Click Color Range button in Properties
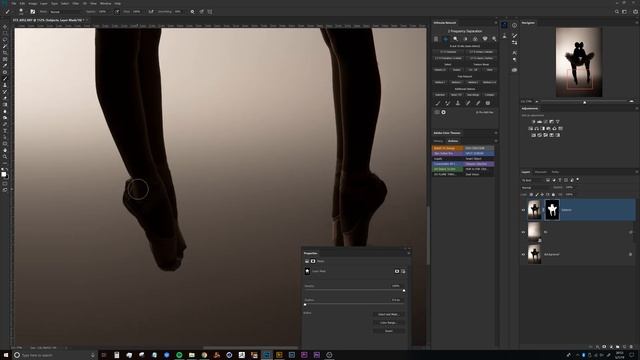Screen dimensions: 640x360 tap(389, 323)
